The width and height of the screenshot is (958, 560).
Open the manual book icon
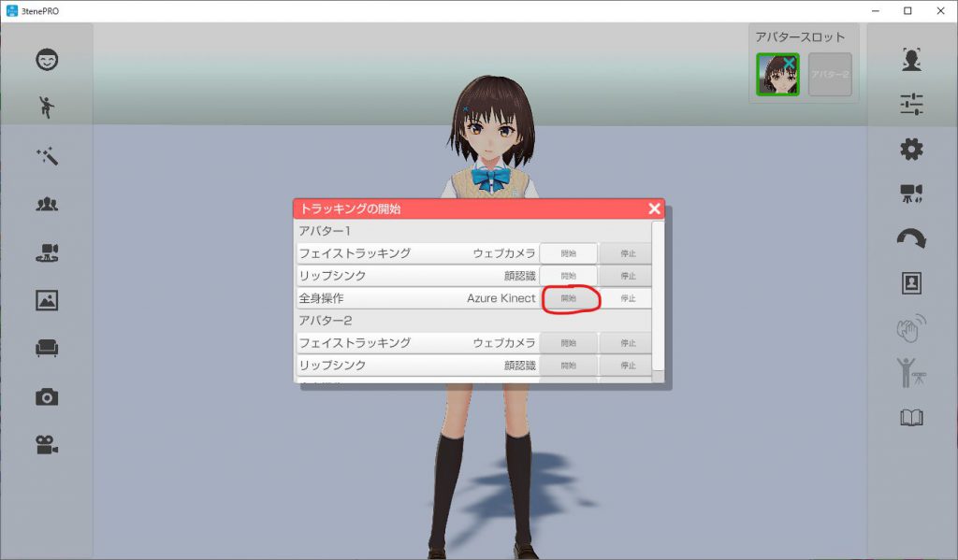pos(911,418)
